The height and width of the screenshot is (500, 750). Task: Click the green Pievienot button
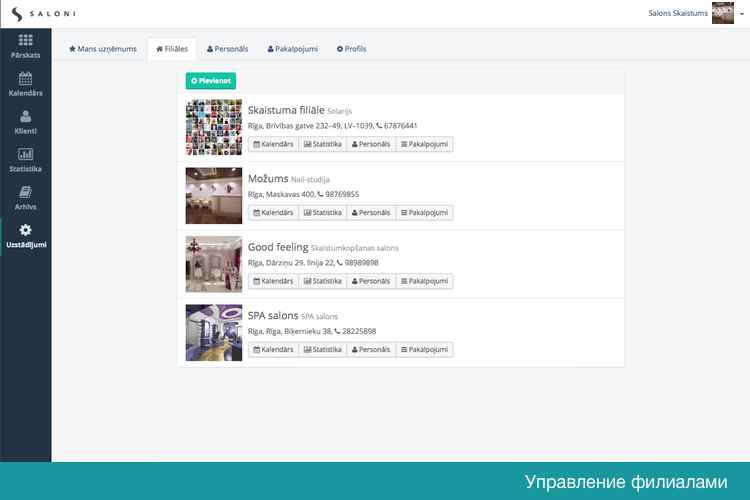pyautogui.click(x=211, y=81)
